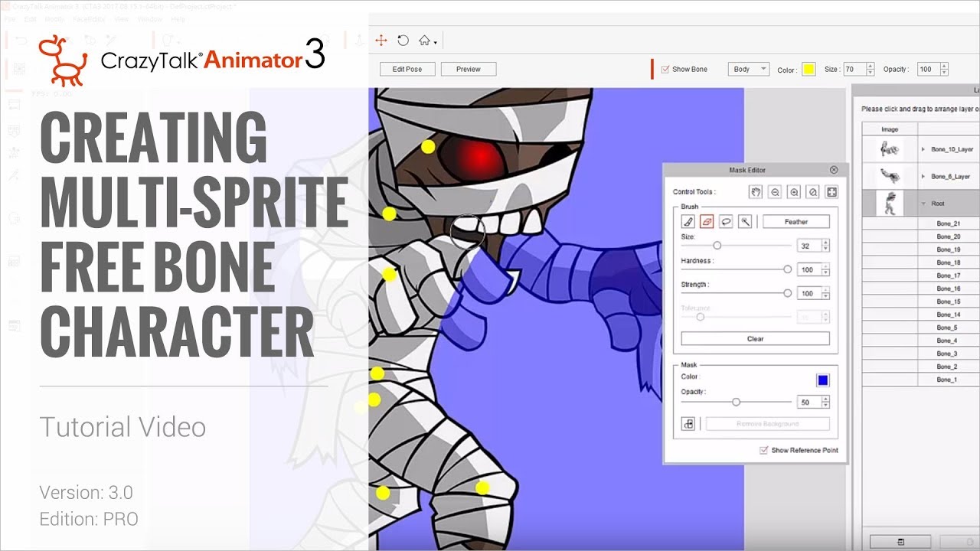980x551 pixels.
Task: Click the rotate tool icon
Action: pyautogui.click(x=403, y=41)
